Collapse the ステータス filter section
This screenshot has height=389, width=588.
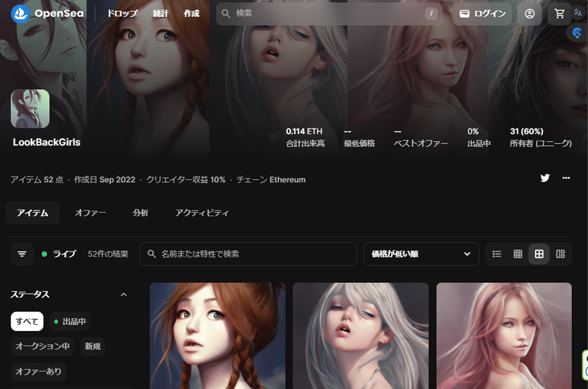[x=123, y=294]
